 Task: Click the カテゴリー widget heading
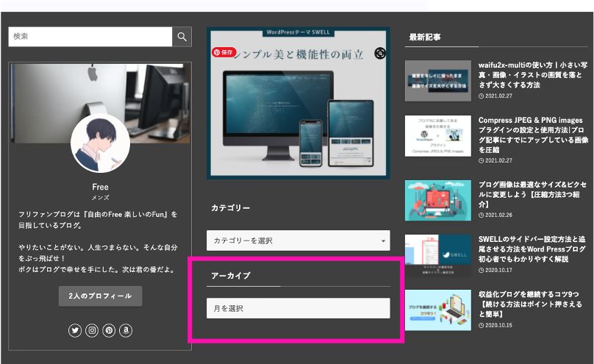point(230,208)
